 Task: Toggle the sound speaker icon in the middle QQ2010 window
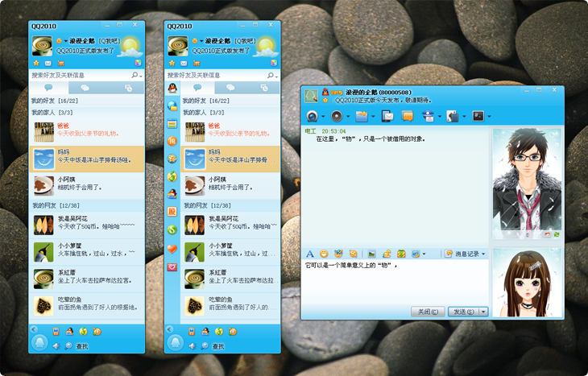pyautogui.click(x=192, y=346)
